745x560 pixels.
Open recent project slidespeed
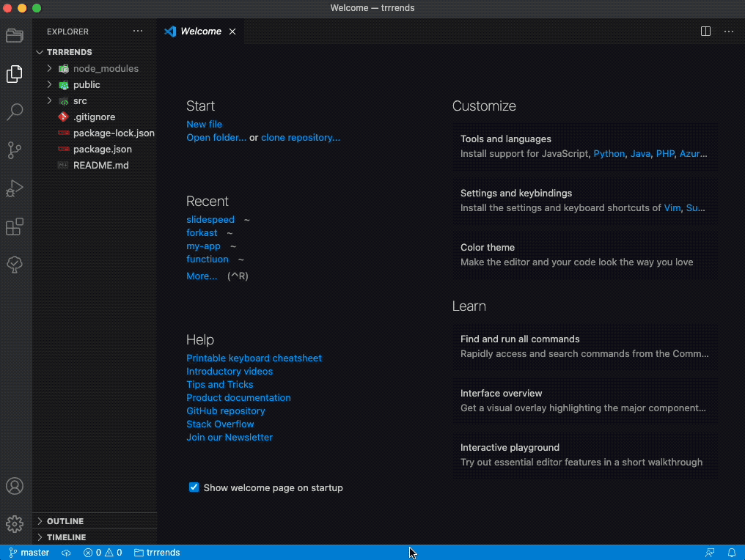click(x=210, y=219)
